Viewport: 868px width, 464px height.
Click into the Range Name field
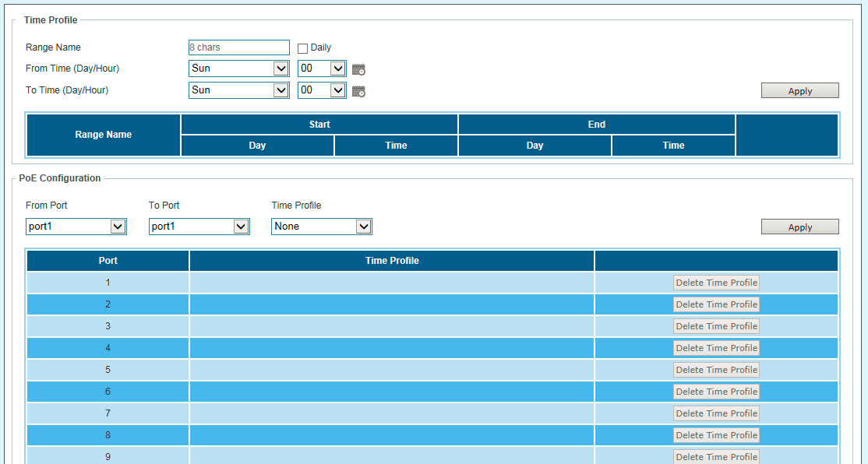click(238, 47)
